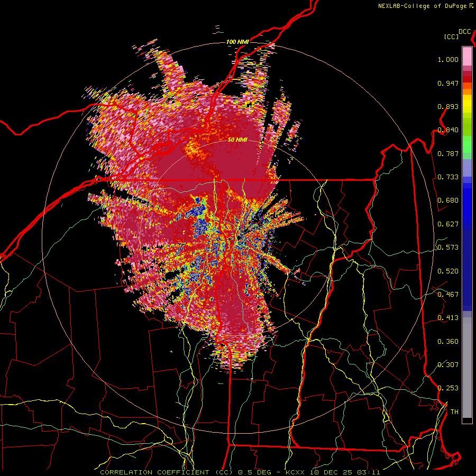The width and height of the screenshot is (476, 476).
Task: Click the 0.520 scale value
Action: pyautogui.click(x=448, y=271)
